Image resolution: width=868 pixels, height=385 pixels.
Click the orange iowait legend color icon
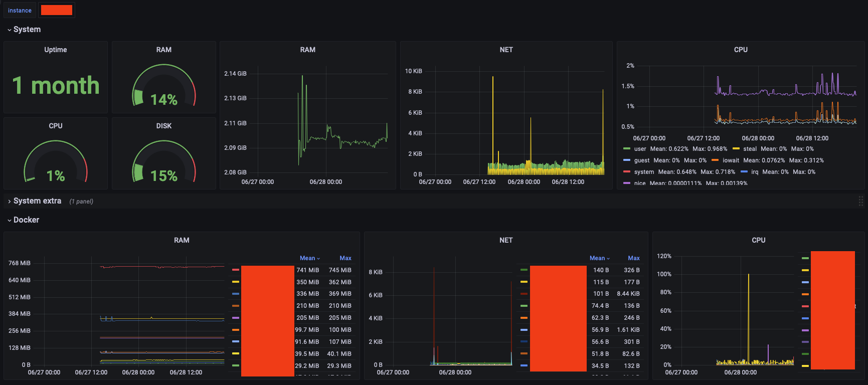click(x=715, y=160)
